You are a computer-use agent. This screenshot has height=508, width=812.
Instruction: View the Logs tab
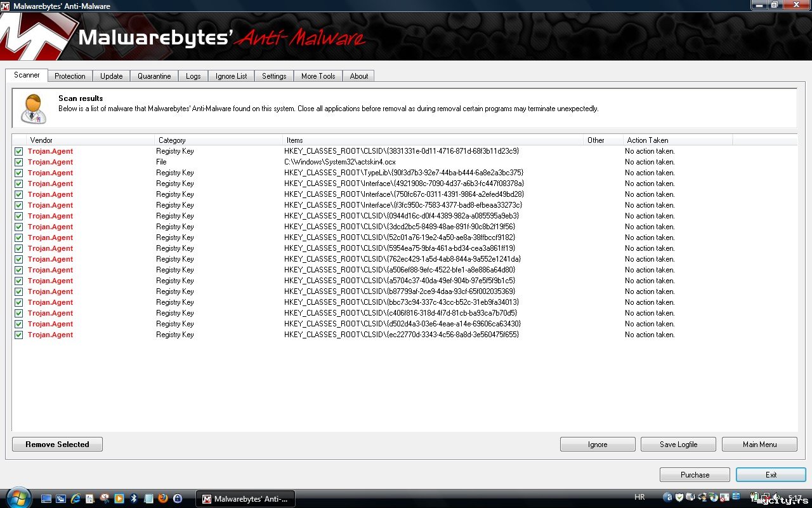pyautogui.click(x=193, y=76)
